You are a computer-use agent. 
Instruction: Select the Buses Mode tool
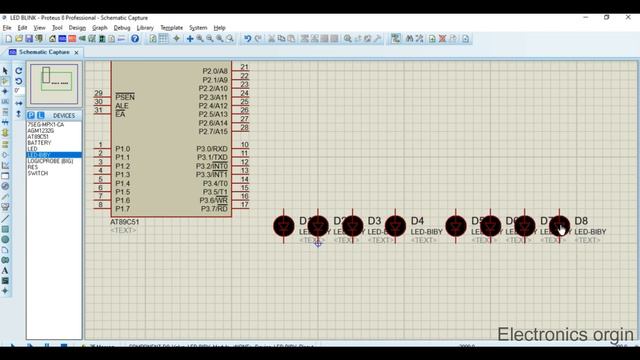click(5, 122)
